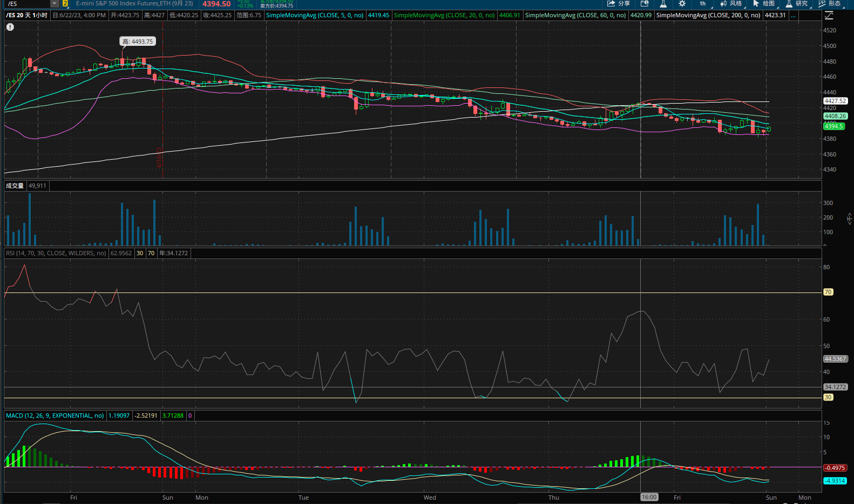
Task: Click the chart scale icon above price axis
Action: (x=829, y=15)
